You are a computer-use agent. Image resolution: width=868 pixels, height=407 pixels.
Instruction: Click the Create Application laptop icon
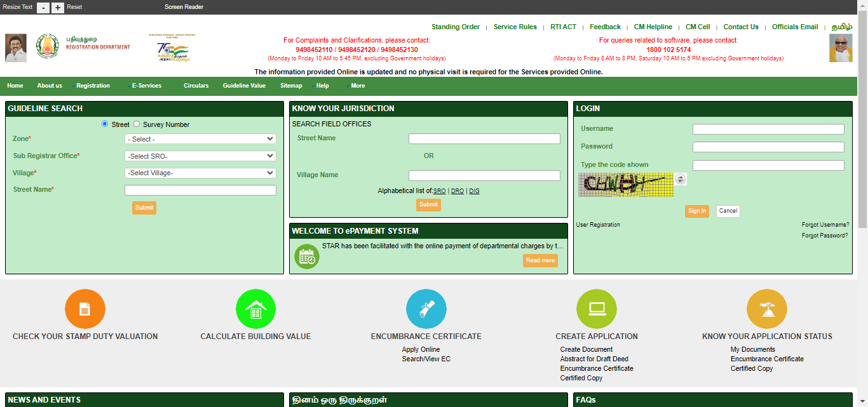[596, 309]
